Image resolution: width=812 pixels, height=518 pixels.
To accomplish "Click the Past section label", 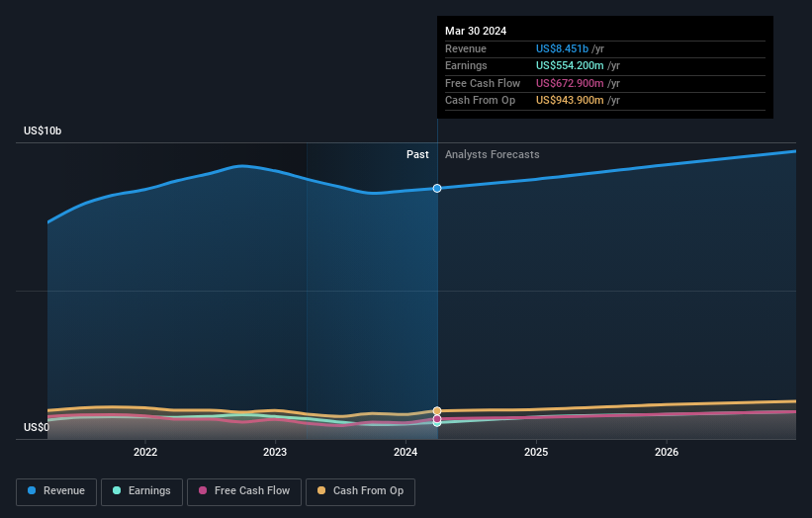I will point(417,154).
